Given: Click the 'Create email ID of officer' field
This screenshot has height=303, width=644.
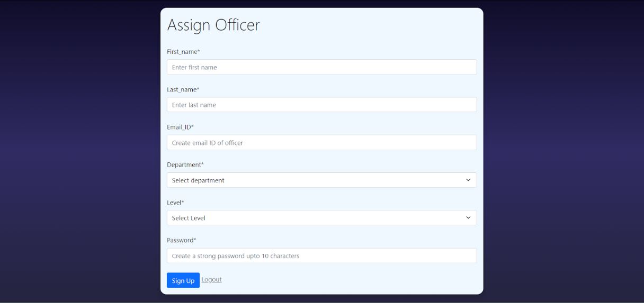Looking at the screenshot, I should tap(321, 143).
